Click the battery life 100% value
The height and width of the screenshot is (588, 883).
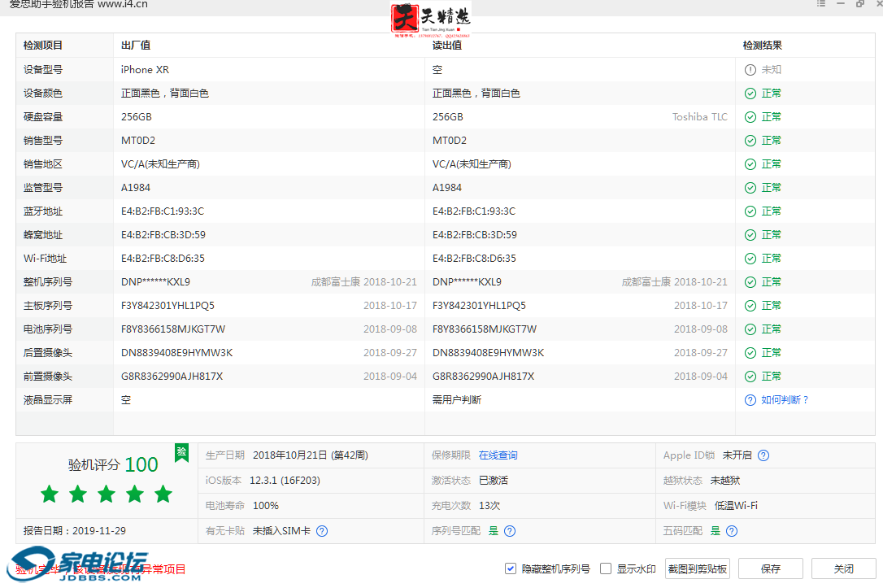pos(265,506)
